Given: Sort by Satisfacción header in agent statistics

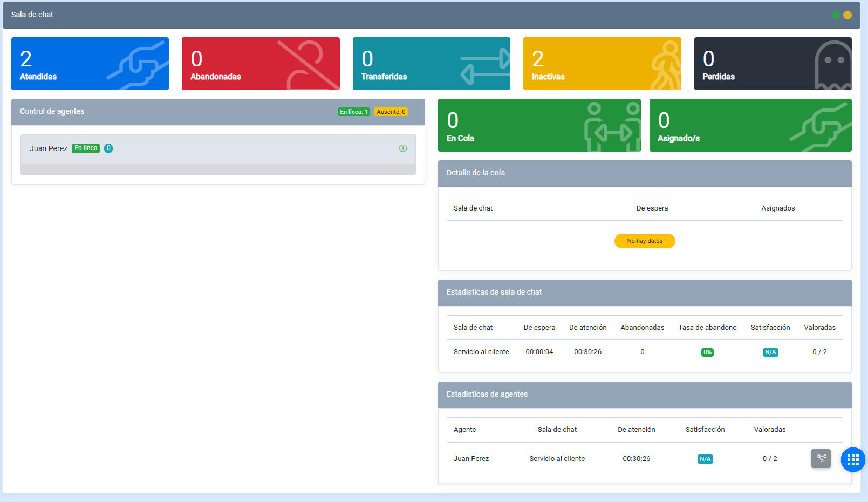Looking at the screenshot, I should click(705, 430).
